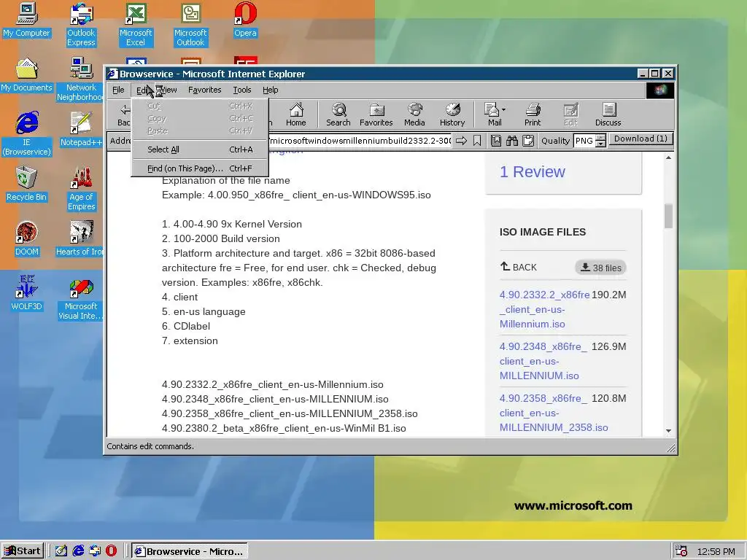Screen dimensions: 747x560
Task: Open Outlook Express desktop shortcut
Action: point(81,25)
